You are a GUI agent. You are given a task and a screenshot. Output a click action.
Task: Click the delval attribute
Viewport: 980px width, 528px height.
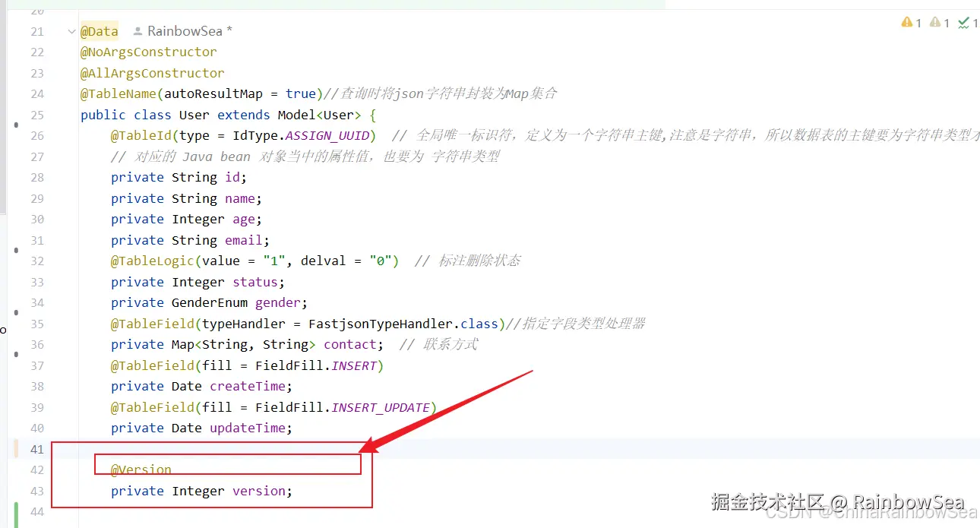point(324,261)
